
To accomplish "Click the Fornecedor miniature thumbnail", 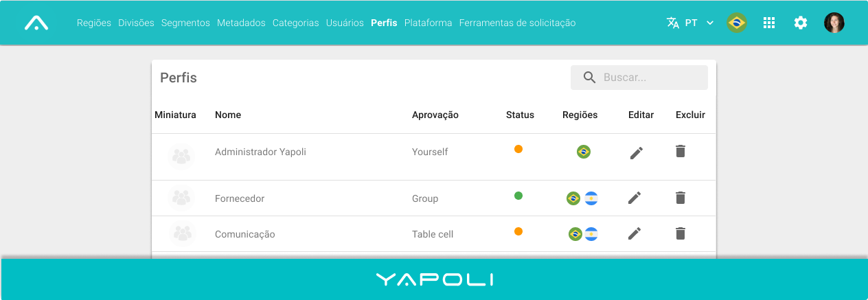I will click(181, 198).
